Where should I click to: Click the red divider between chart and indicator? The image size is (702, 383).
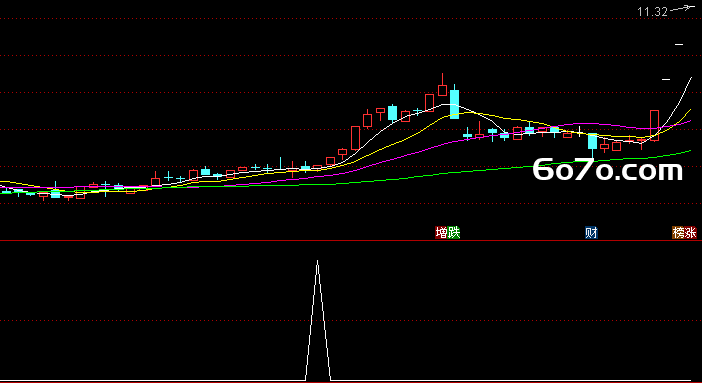tap(351, 241)
